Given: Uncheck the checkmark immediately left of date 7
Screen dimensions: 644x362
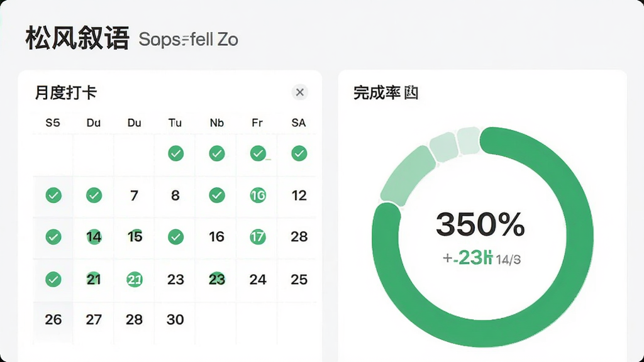Looking at the screenshot, I should [x=94, y=195].
